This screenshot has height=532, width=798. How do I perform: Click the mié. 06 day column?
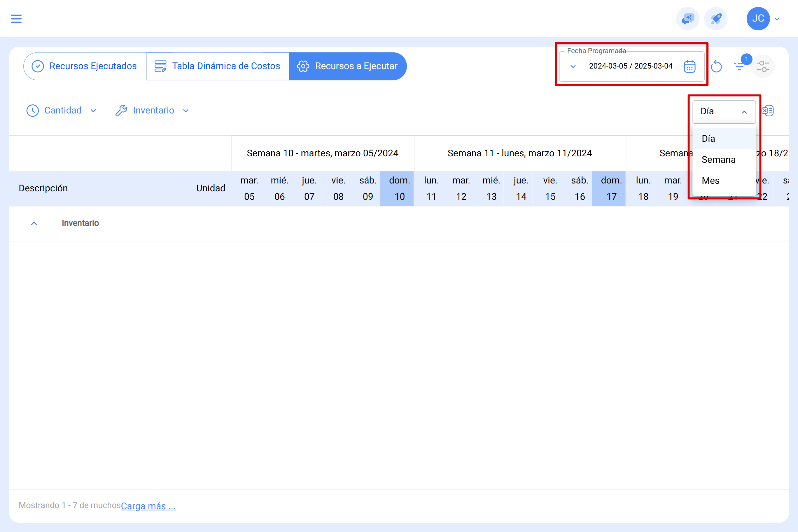tap(280, 189)
